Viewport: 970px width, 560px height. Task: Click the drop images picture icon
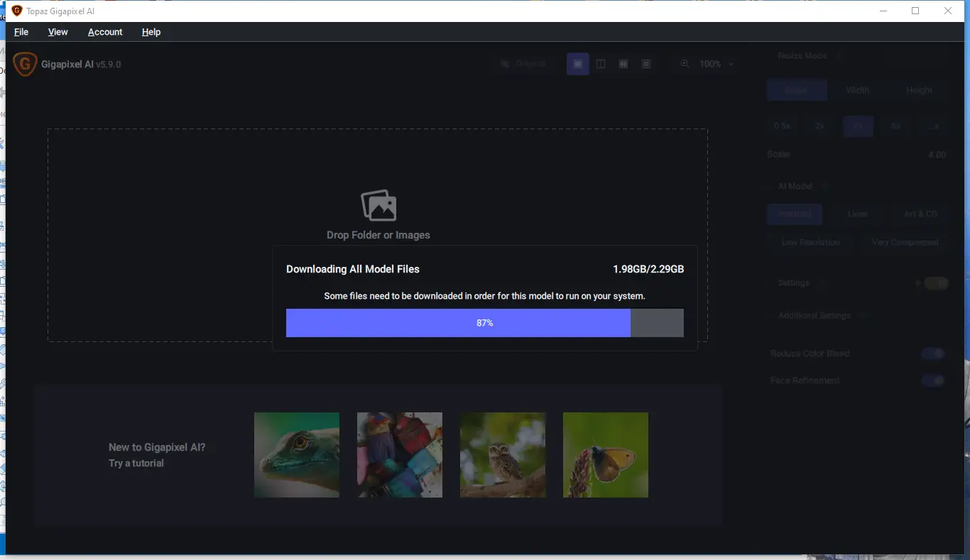point(378,206)
